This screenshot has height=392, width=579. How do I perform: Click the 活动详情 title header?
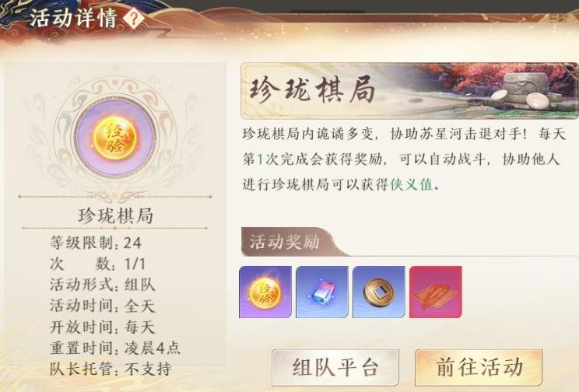(73, 18)
